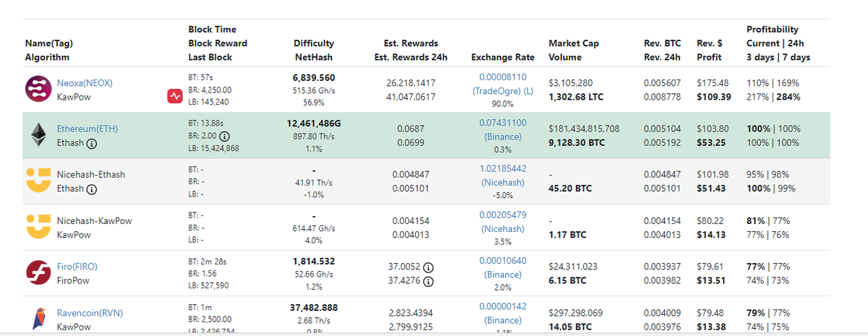Open the (Nicehash) link in Nicehash-KawPow row
This screenshot has height=336, width=868.
coord(503,229)
